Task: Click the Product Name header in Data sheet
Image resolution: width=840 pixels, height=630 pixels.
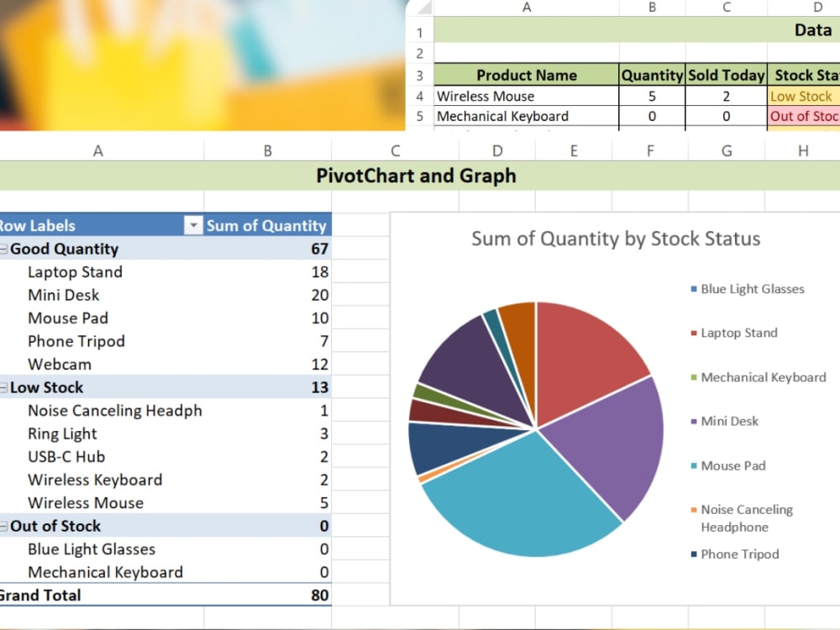Action: coord(526,75)
